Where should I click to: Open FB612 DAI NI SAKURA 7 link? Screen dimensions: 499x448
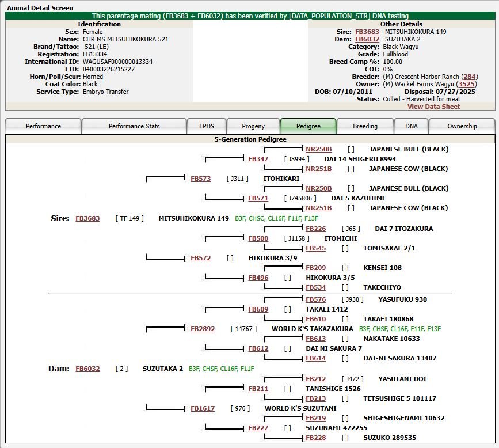point(258,348)
